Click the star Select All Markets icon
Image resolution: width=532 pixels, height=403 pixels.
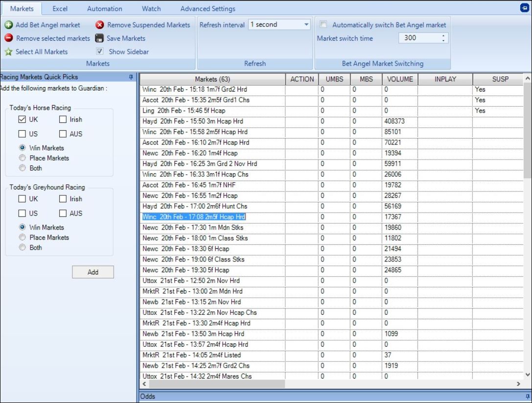(8, 51)
